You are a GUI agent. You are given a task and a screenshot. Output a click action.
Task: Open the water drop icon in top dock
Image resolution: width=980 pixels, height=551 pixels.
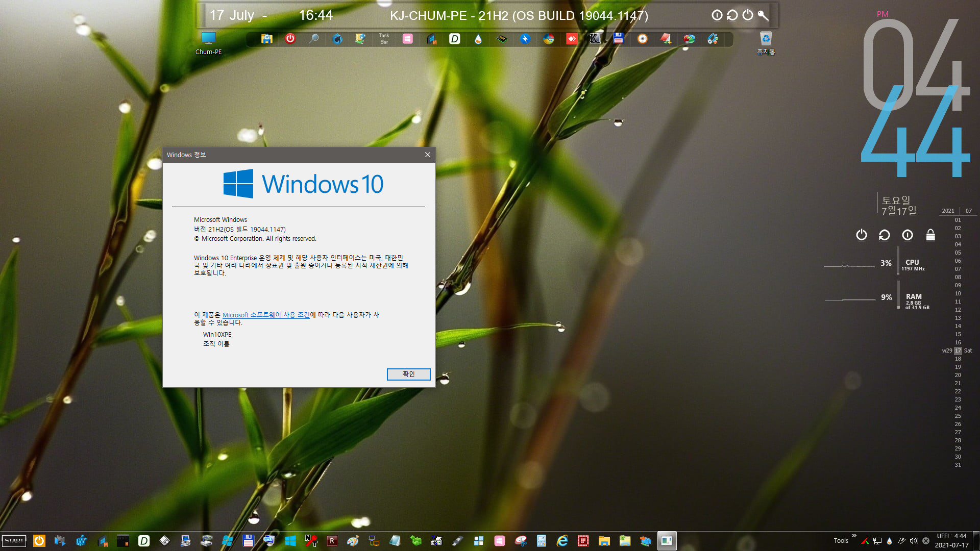point(478,39)
